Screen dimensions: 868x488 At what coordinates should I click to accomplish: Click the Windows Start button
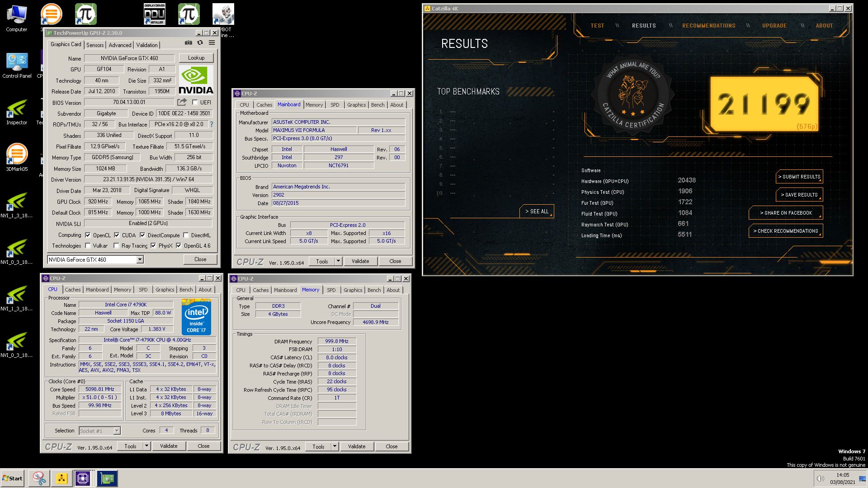[x=12, y=479]
